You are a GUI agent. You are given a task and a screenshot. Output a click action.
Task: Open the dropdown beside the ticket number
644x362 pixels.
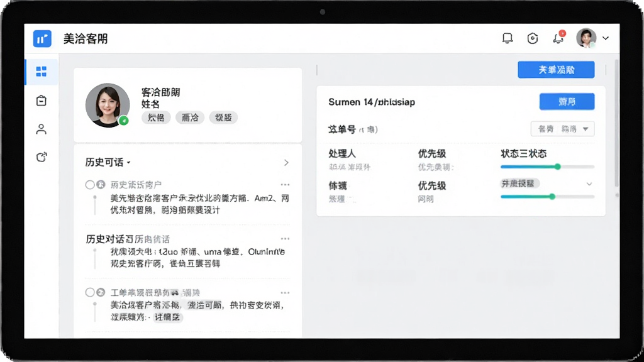(562, 129)
